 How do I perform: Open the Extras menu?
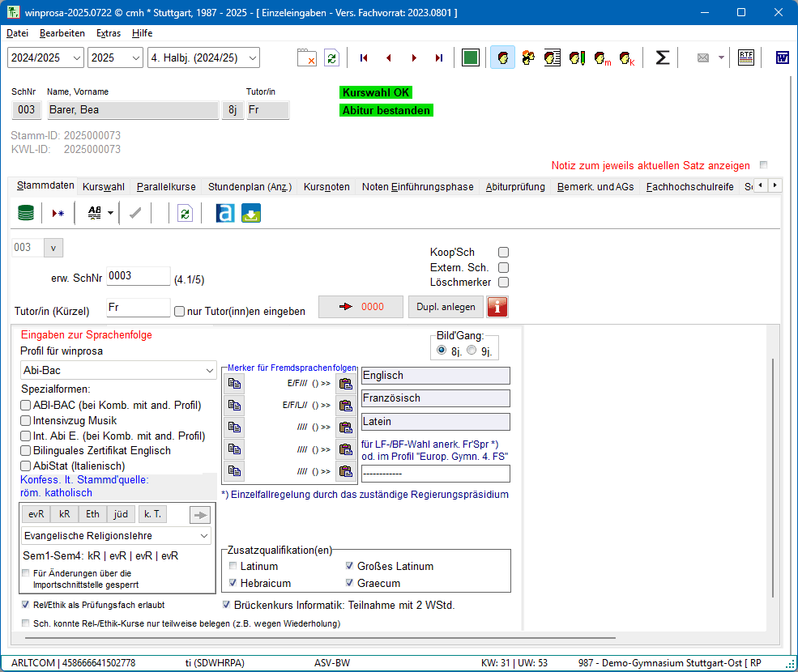coord(109,33)
